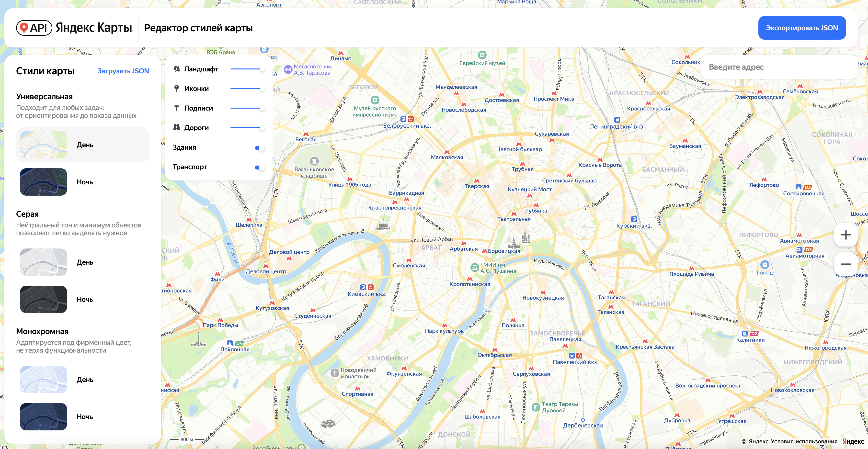Click the Еврейский музей map icon
This screenshot has width=868, height=449.
pos(482,55)
